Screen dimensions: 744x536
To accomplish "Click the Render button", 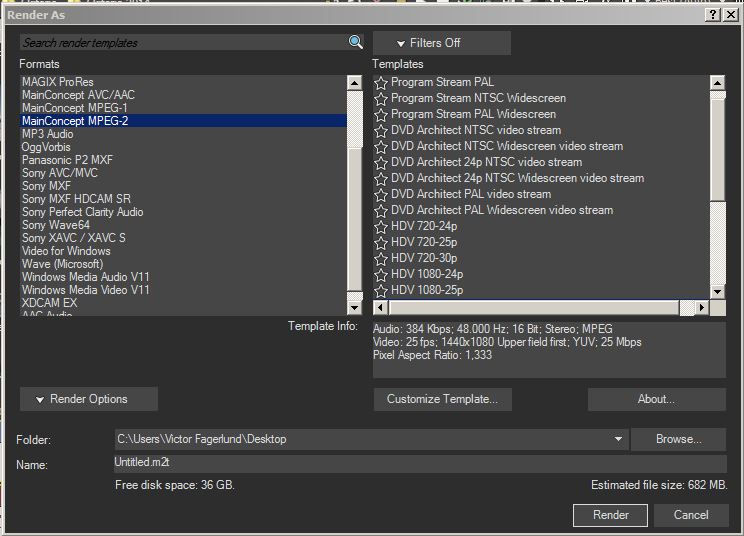I will [x=610, y=515].
